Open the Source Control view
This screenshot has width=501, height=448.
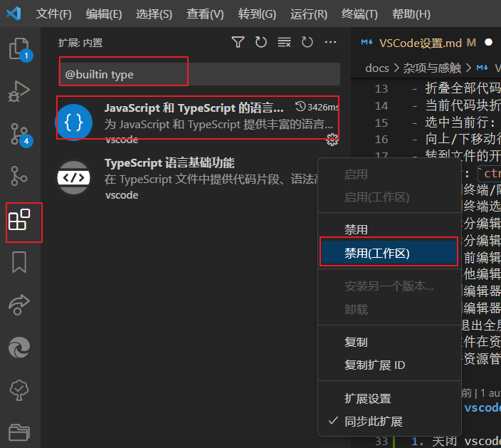coord(19,134)
